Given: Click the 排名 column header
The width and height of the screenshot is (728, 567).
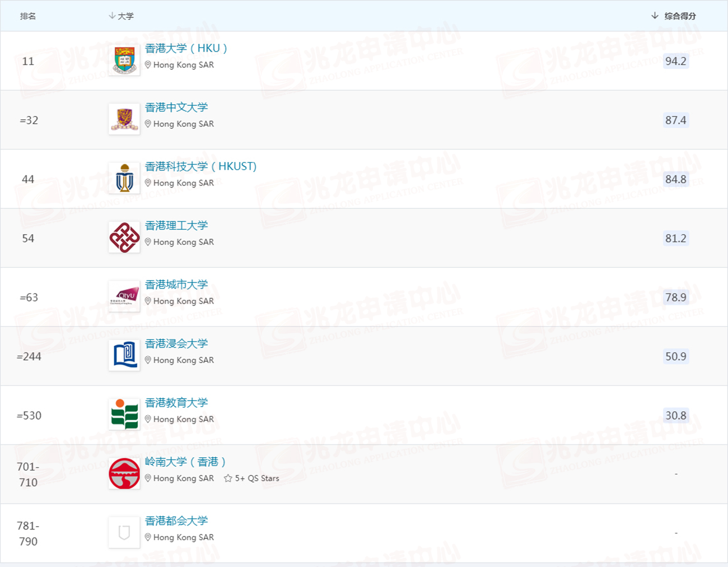Looking at the screenshot, I should click(28, 16).
